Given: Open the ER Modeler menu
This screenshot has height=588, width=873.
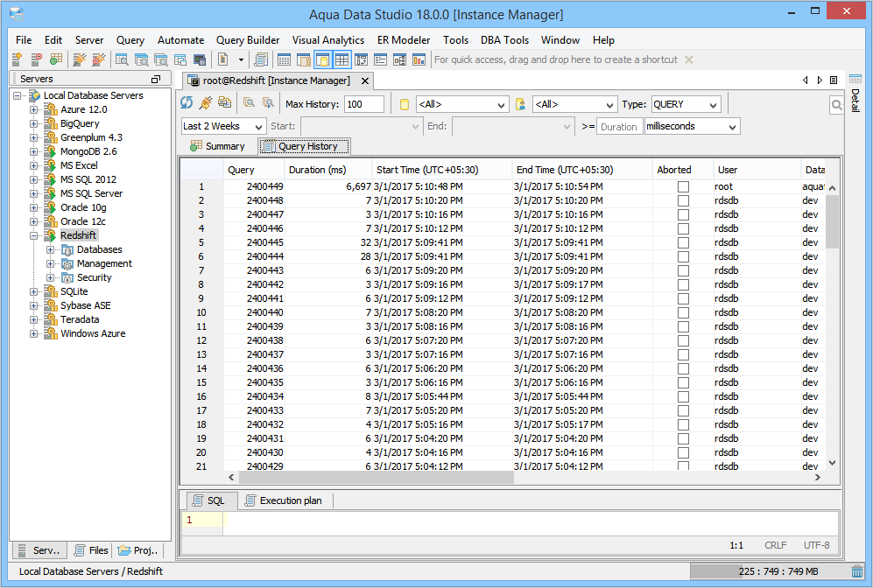Looking at the screenshot, I should [x=404, y=40].
